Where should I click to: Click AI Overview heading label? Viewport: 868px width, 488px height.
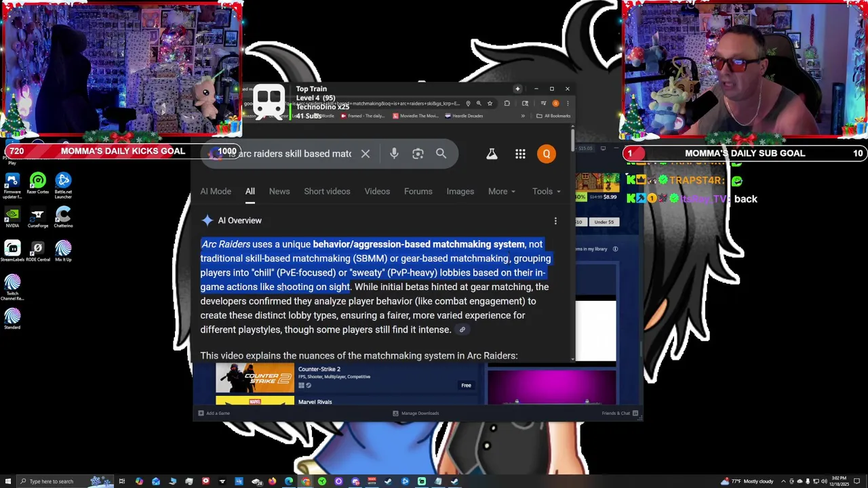coord(239,220)
